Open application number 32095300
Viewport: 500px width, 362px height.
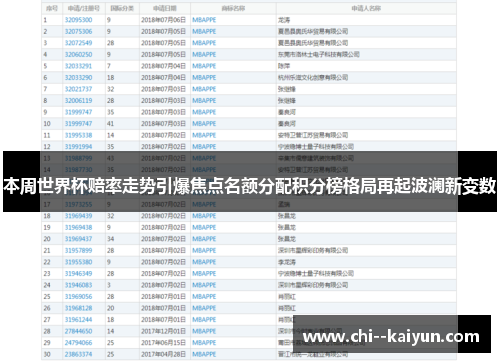(x=78, y=20)
